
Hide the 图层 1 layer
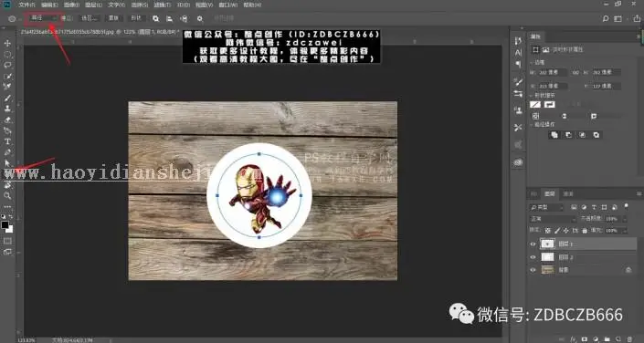point(533,244)
